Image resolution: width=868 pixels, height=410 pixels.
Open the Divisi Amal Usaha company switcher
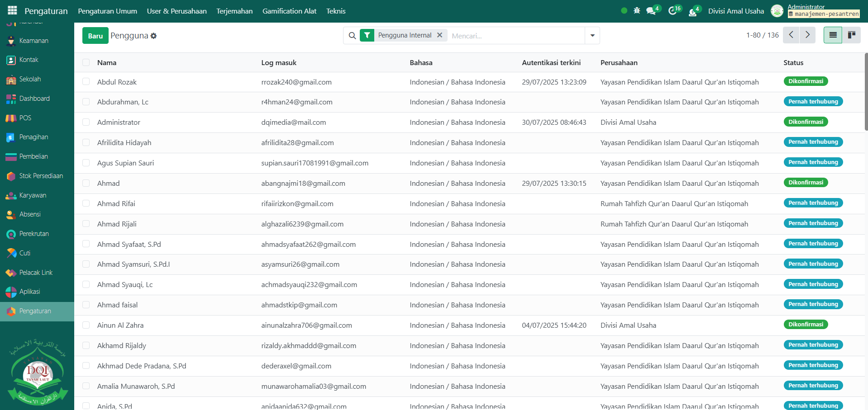point(736,11)
